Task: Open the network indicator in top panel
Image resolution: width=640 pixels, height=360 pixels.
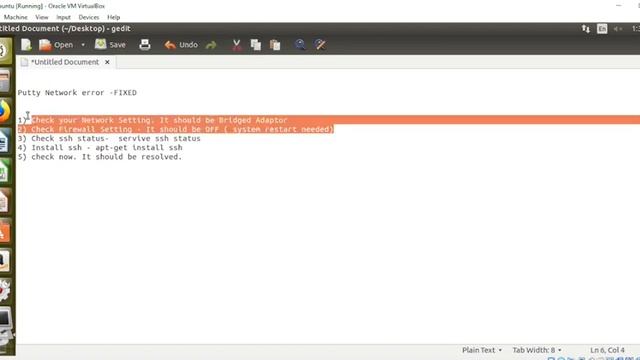Action: coord(586,29)
